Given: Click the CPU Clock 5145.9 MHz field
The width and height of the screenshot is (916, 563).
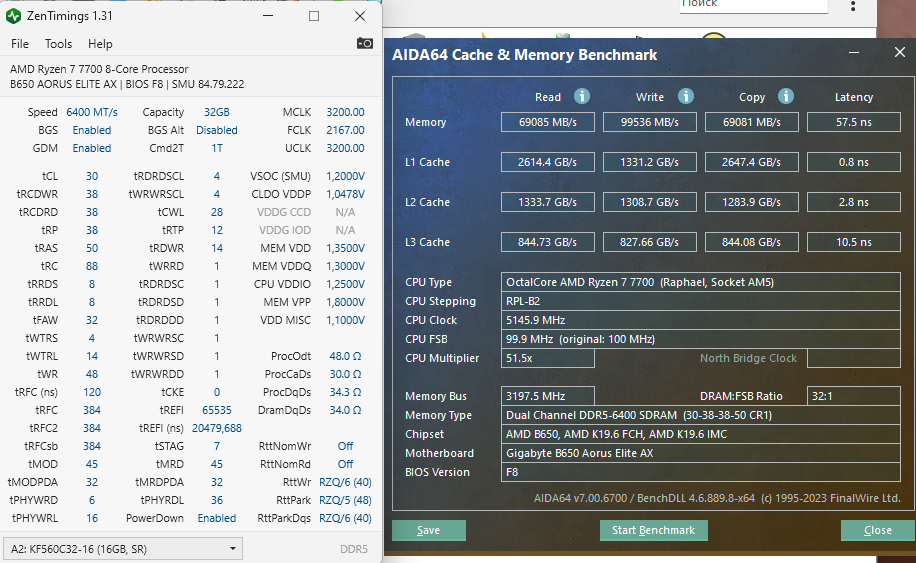Looking at the screenshot, I should pyautogui.click(x=700, y=320).
